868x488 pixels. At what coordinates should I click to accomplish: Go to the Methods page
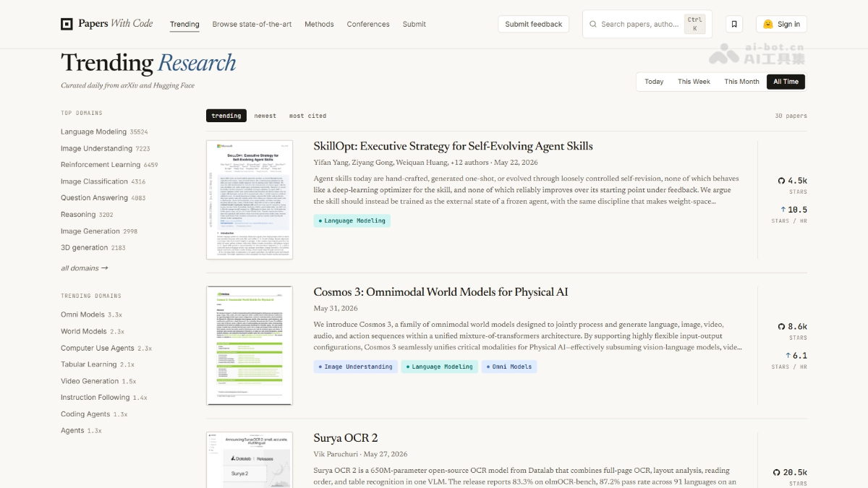tap(319, 24)
